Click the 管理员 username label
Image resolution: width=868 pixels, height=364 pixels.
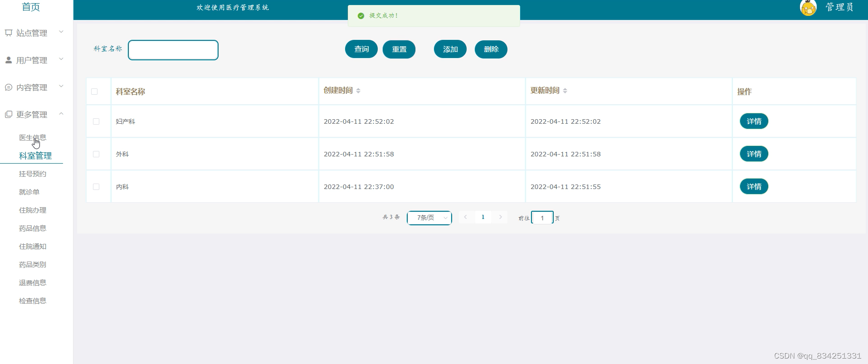pos(839,7)
